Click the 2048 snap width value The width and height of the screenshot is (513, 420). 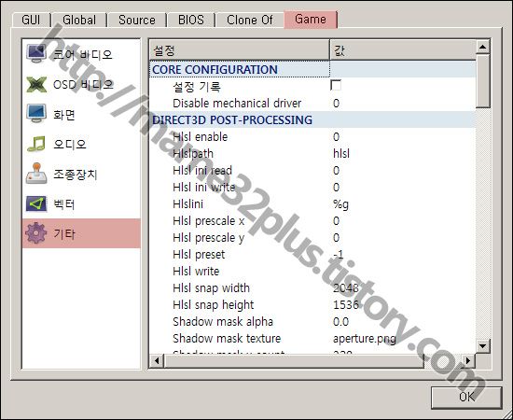point(346,288)
